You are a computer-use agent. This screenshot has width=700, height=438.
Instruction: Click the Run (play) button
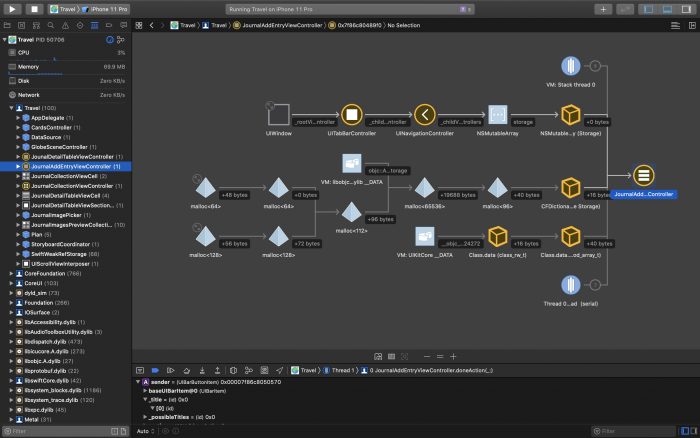pos(11,8)
